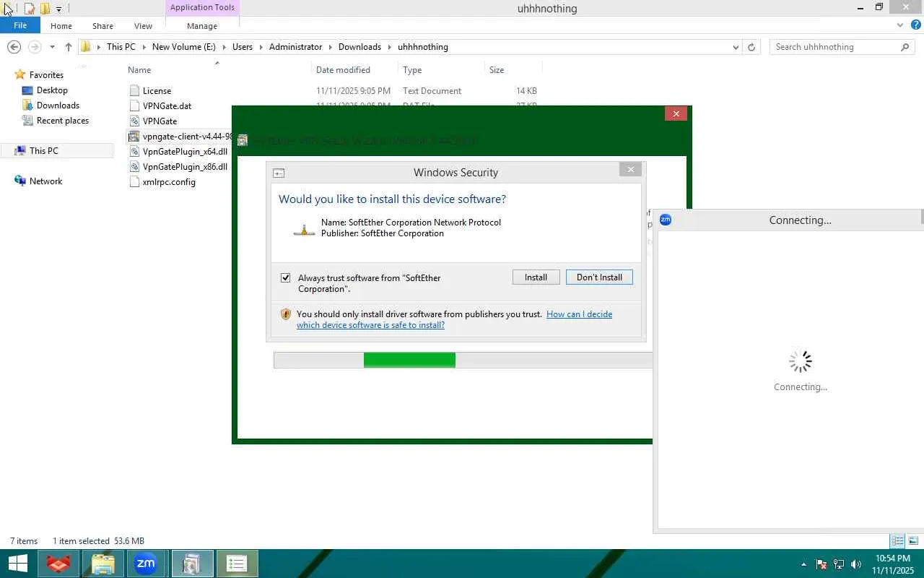The image size is (924, 578).
Task: Open the Windows Start button
Action: point(17,564)
